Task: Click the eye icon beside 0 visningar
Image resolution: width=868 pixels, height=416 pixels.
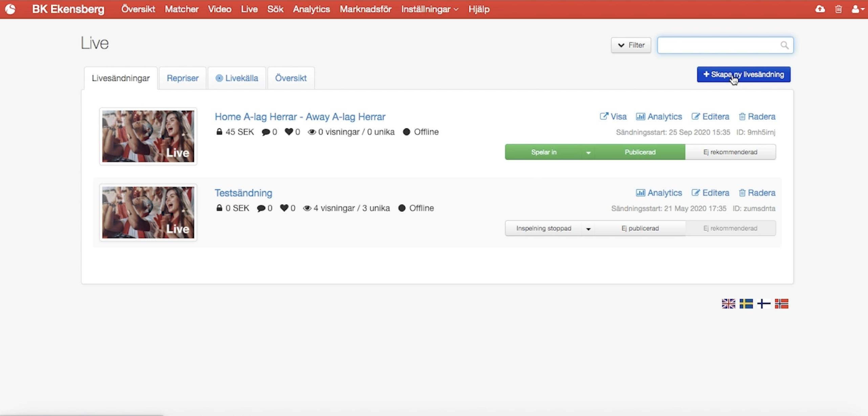Action: pyautogui.click(x=312, y=132)
